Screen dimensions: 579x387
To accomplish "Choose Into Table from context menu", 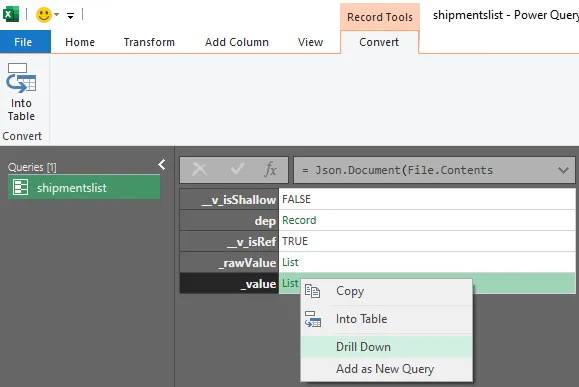I will pos(387,319).
